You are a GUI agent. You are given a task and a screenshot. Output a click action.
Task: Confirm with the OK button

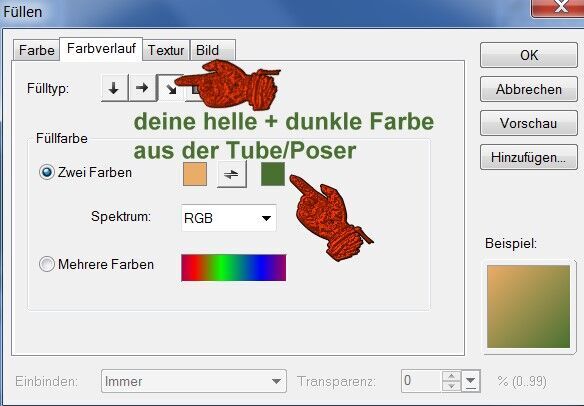click(x=529, y=55)
